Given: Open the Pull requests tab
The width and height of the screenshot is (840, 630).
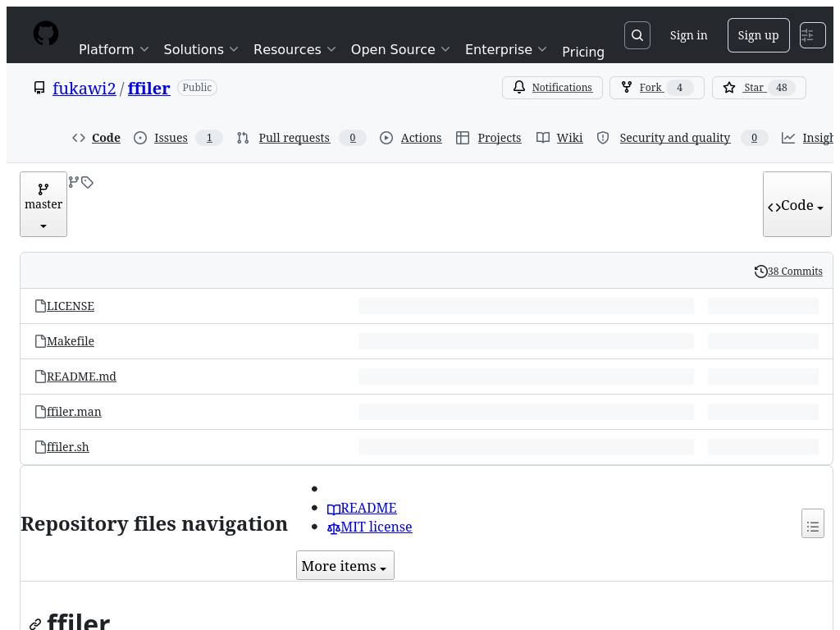Looking at the screenshot, I should click(x=294, y=138).
